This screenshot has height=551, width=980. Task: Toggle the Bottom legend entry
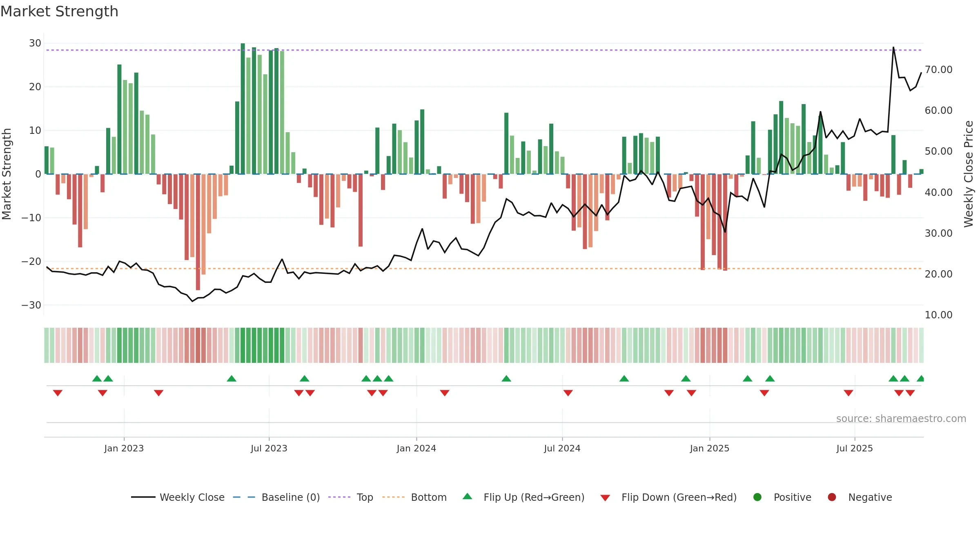click(x=414, y=497)
